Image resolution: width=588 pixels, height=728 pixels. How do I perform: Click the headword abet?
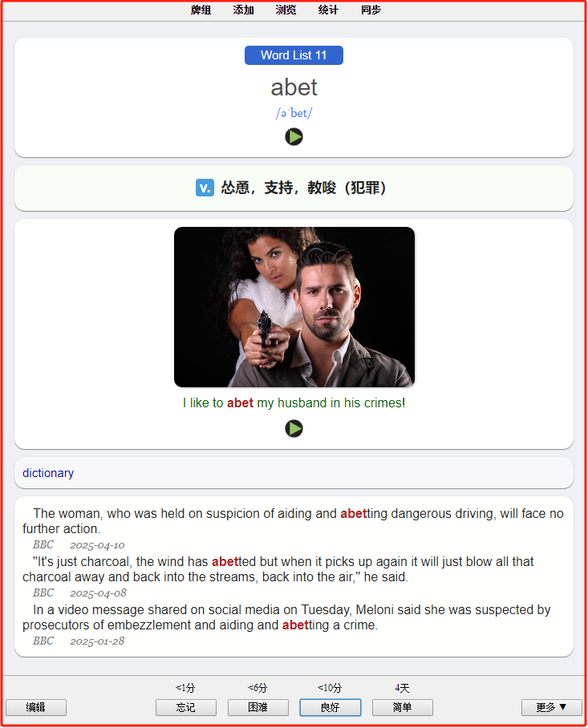[x=294, y=87]
